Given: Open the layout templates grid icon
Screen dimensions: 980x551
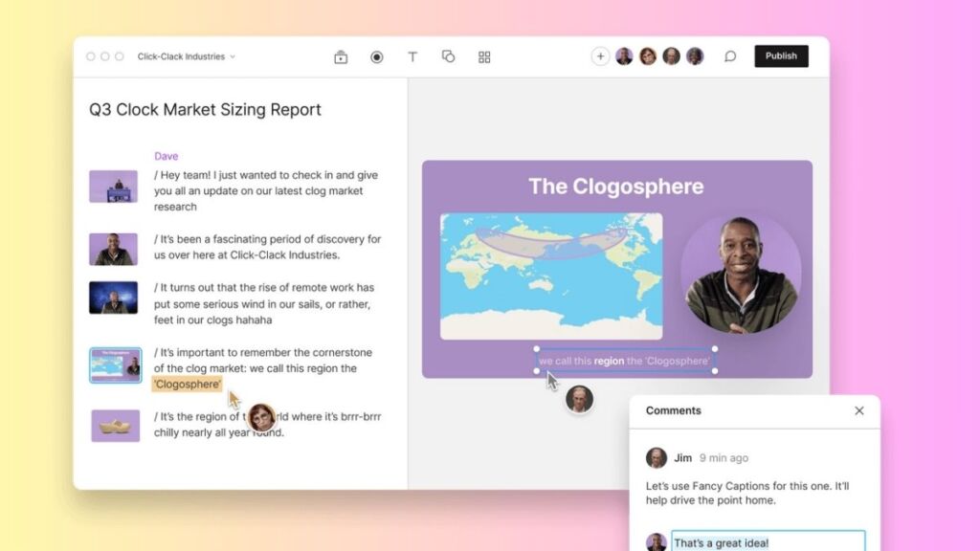Looking at the screenshot, I should [x=483, y=56].
